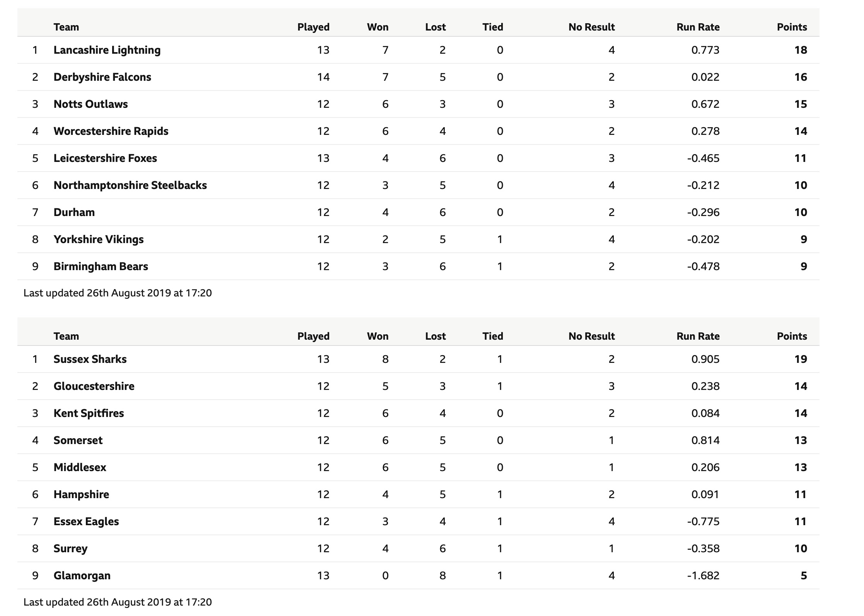The width and height of the screenshot is (864, 616).
Task: Select Derbyshire Falcons row
Action: coord(418,77)
